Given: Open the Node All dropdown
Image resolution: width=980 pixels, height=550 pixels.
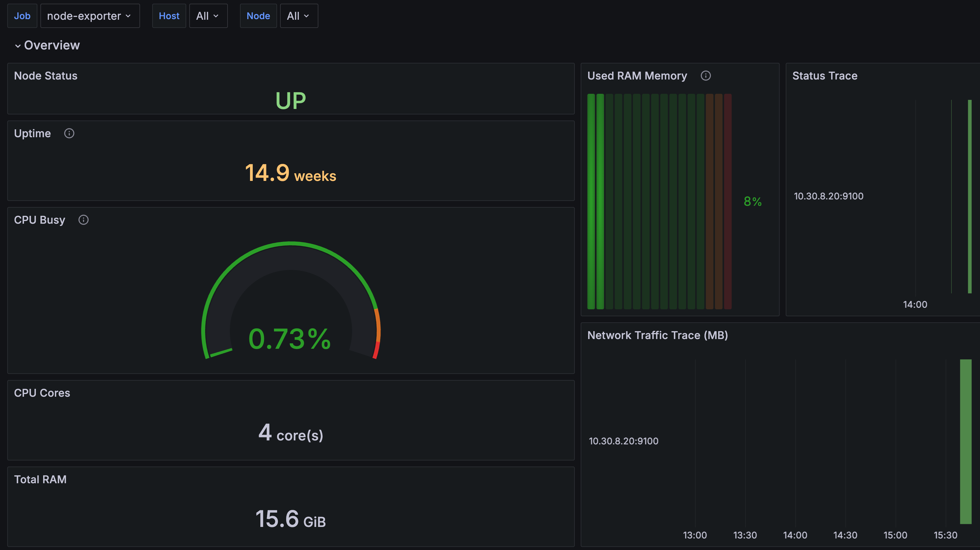Looking at the screenshot, I should pos(298,16).
